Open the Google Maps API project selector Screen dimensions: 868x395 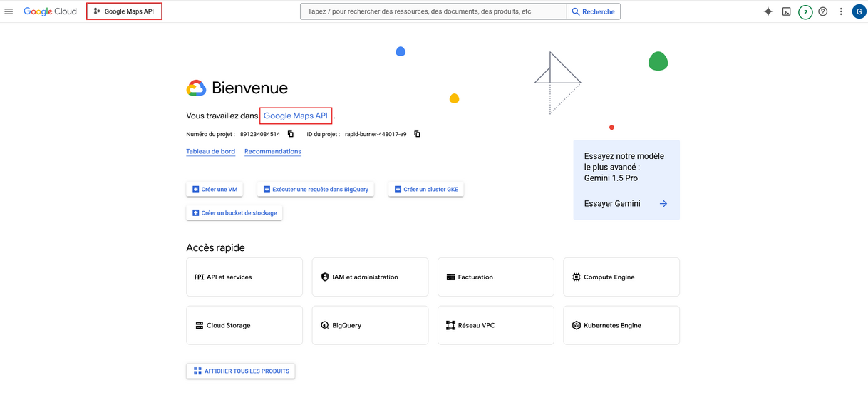tap(124, 11)
